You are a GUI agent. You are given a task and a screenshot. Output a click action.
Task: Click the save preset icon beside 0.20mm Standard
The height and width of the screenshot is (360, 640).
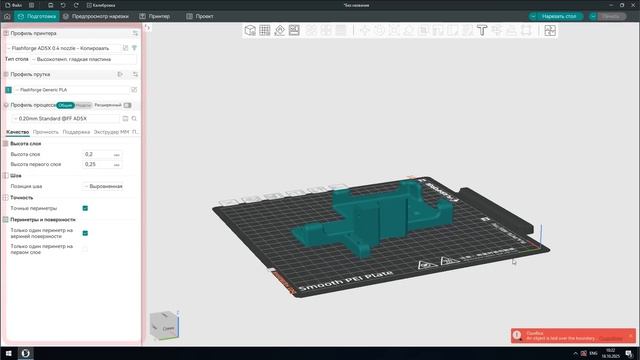125,118
